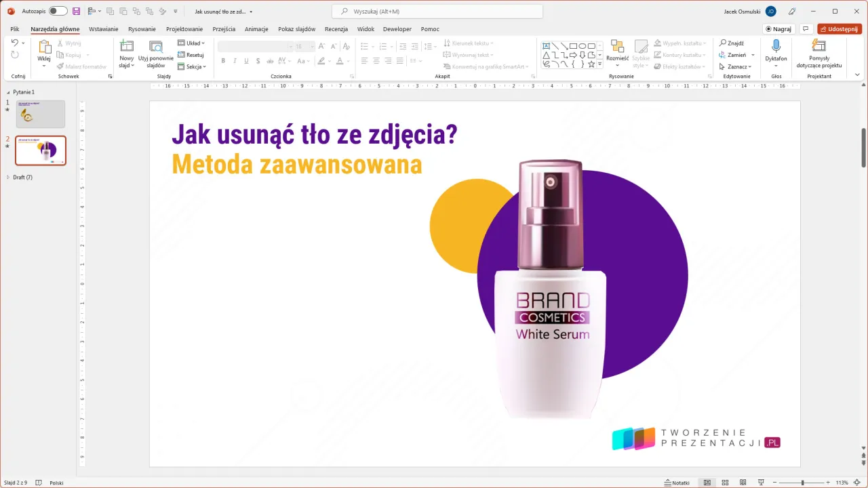
Task: Click the Nagraj record button
Action: 779,28
